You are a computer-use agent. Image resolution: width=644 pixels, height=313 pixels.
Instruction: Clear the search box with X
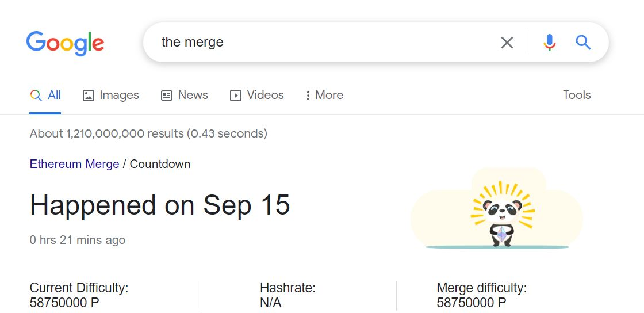click(507, 43)
